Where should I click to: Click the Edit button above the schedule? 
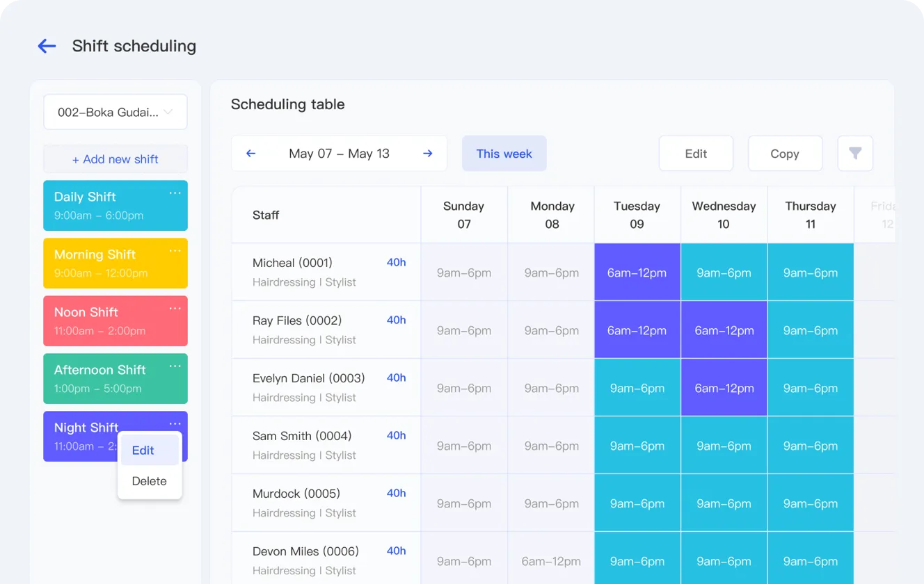[x=696, y=153]
